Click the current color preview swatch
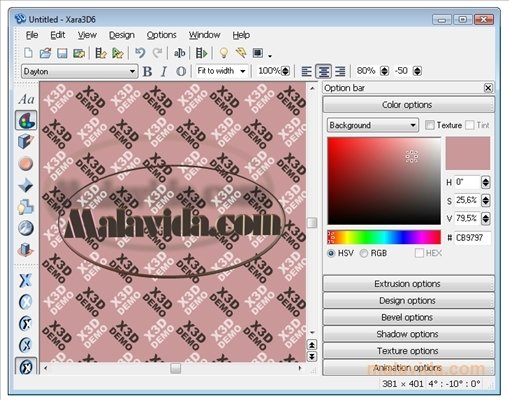509x400 pixels. (468, 153)
